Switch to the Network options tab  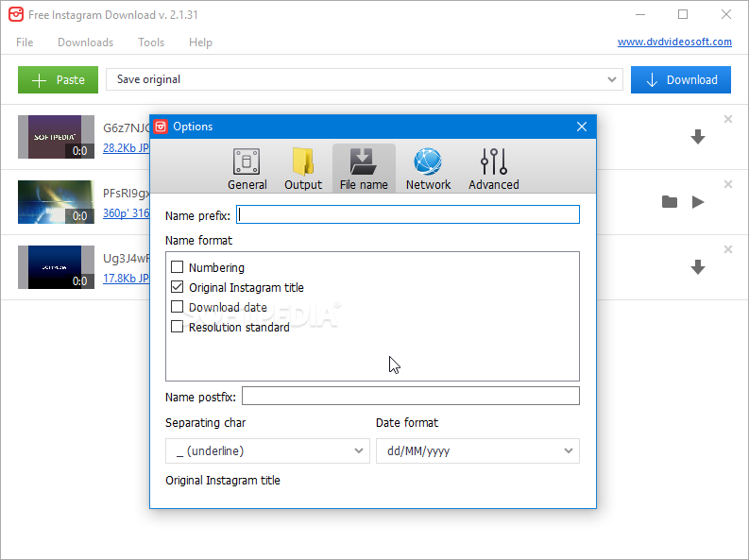428,168
